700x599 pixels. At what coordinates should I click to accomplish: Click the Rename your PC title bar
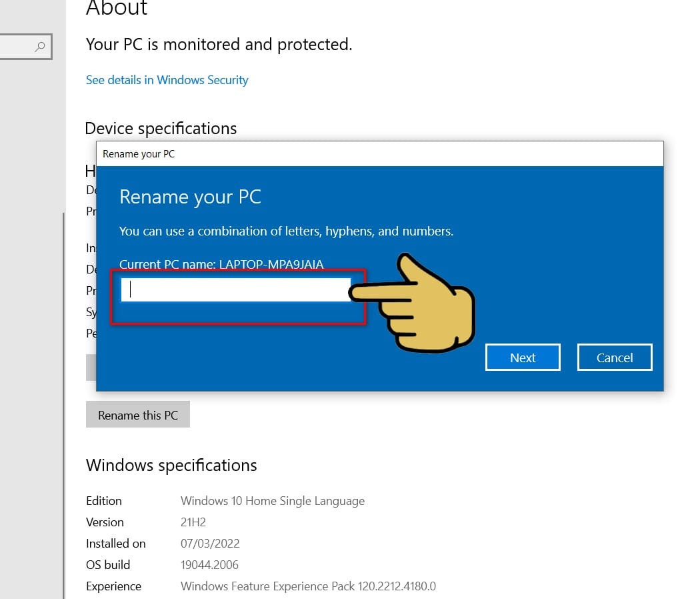[x=379, y=153]
